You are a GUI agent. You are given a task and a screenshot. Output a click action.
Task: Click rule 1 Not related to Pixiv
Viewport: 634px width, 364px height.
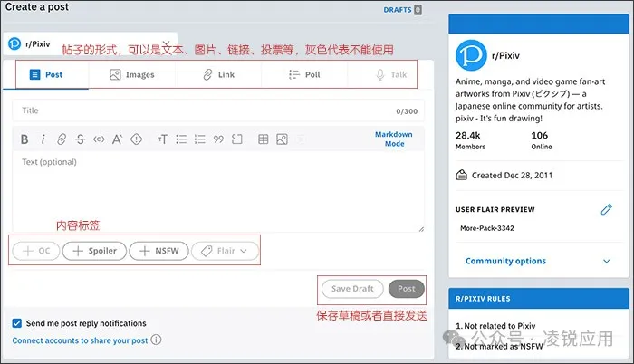click(495, 326)
